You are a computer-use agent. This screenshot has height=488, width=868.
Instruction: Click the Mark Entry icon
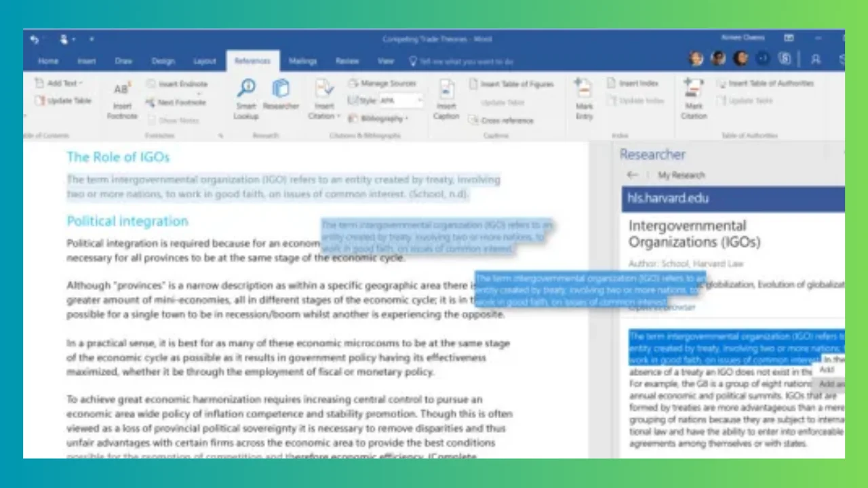pos(583,89)
